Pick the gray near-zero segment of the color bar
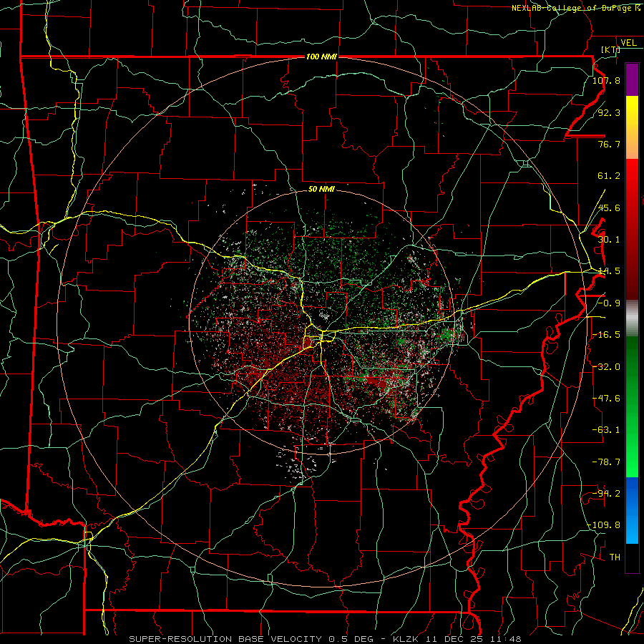Viewport: 644px width, 644px height. pyautogui.click(x=632, y=318)
